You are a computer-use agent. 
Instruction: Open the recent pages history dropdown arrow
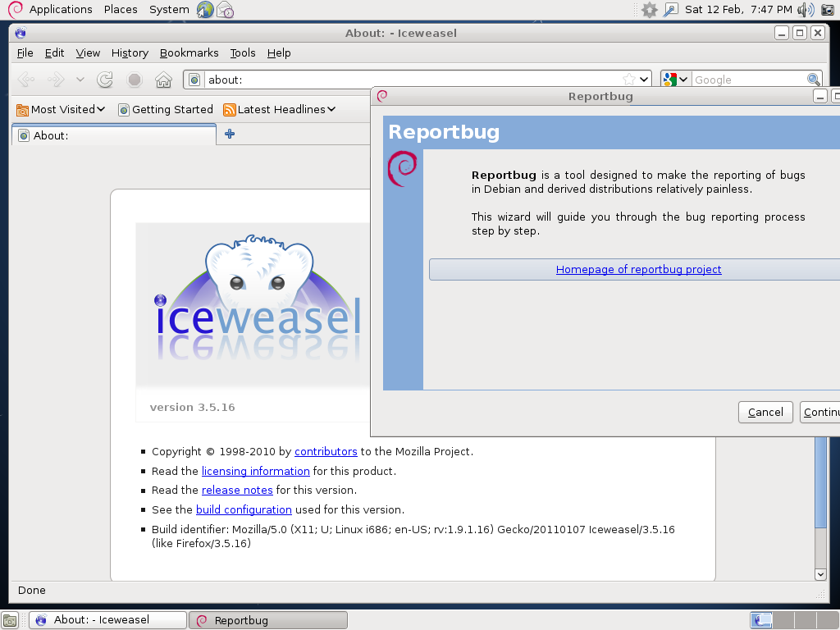pos(80,80)
